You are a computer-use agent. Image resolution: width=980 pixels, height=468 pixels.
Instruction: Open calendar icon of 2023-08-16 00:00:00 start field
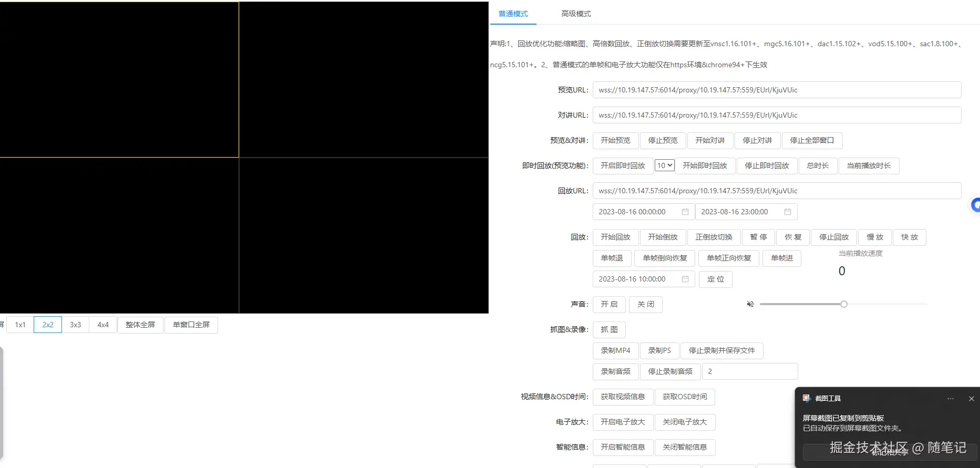[x=685, y=212]
